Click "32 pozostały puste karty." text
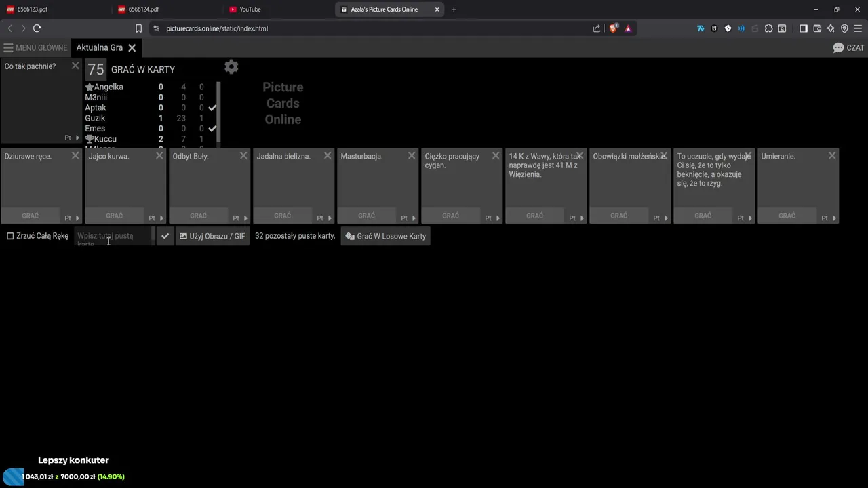868x488 pixels. (295, 236)
